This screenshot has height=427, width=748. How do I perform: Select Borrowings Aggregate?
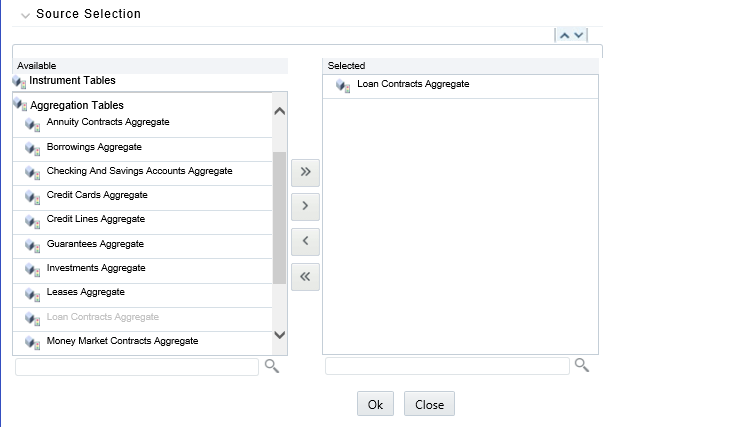click(94, 146)
